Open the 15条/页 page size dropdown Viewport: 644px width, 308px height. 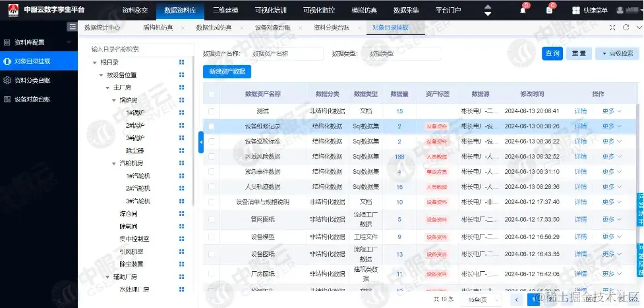tap(481, 300)
